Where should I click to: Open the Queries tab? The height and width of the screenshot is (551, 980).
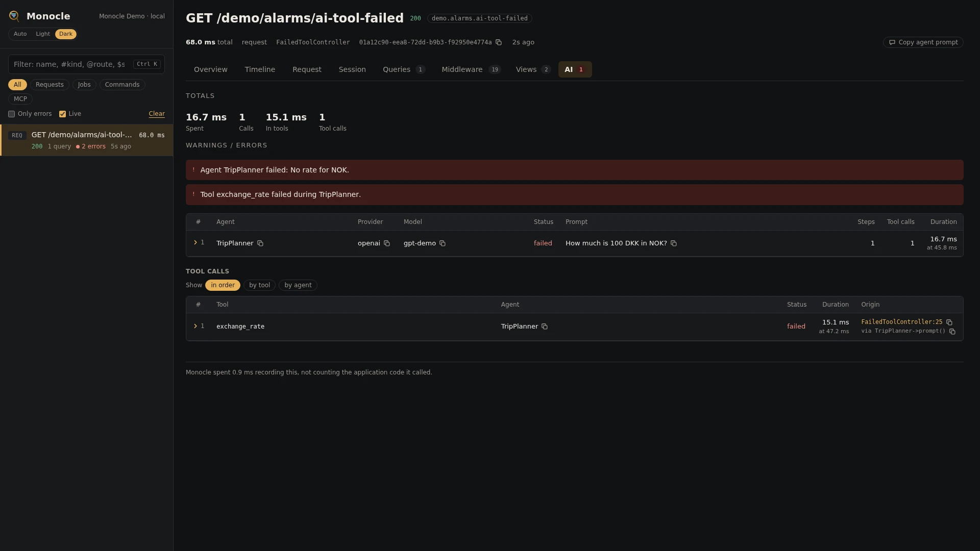click(x=404, y=69)
